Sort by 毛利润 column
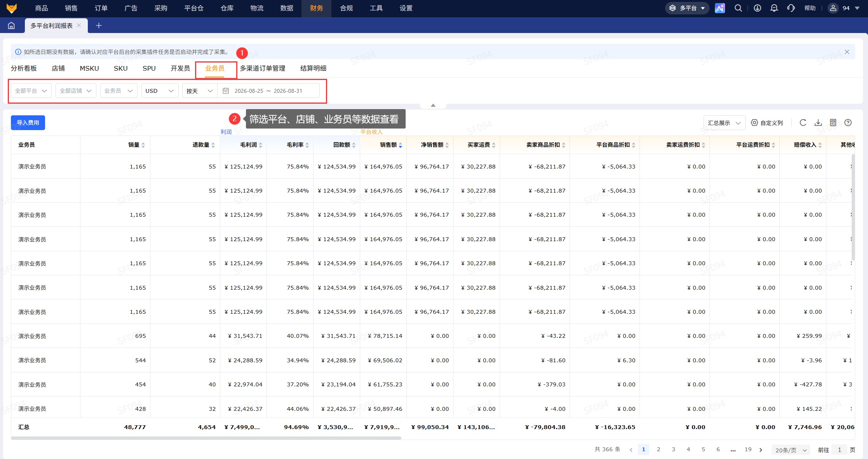The image size is (868, 459). coord(261,145)
